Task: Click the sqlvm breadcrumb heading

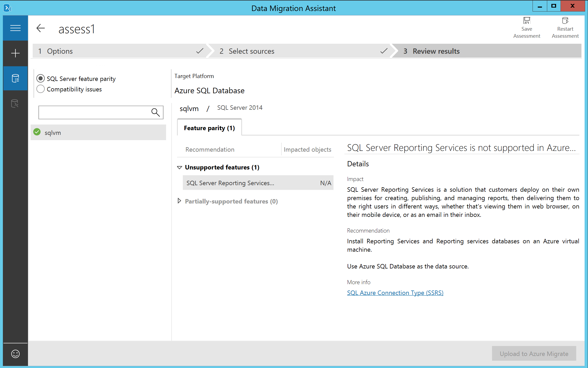Action: click(189, 108)
